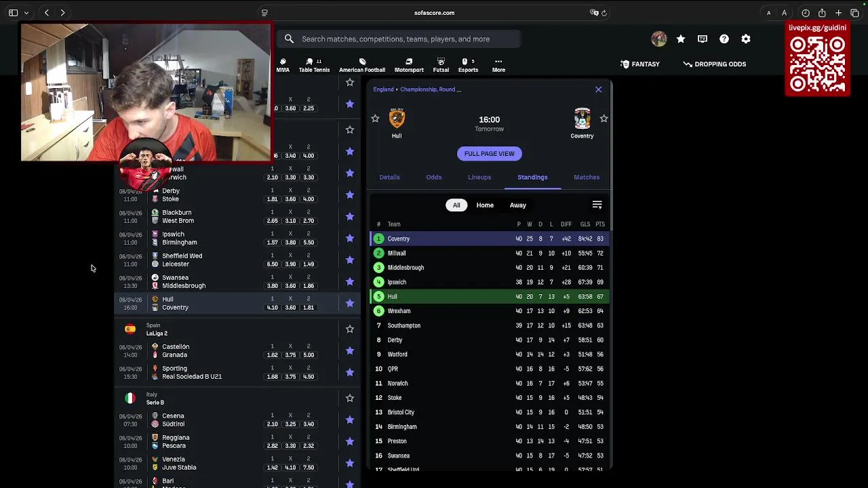
Task: Go back with Safari's back arrow
Action: point(46,13)
